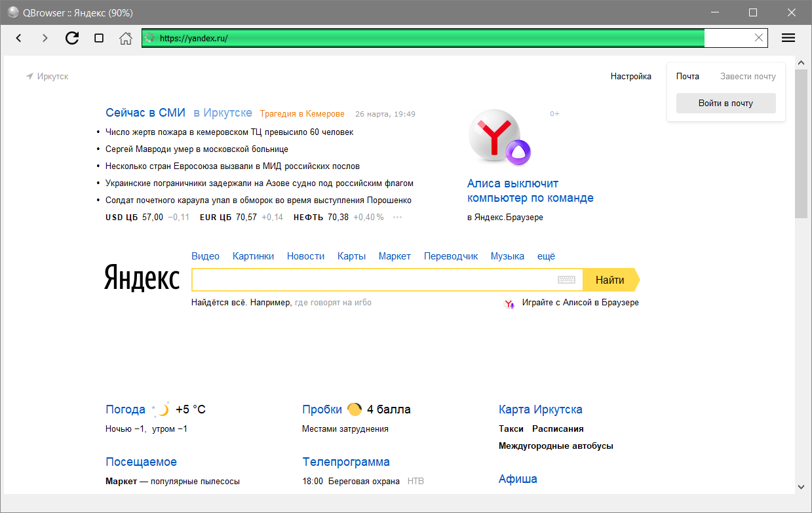Click the yellow traffic indicator next to Пробки

click(x=355, y=409)
